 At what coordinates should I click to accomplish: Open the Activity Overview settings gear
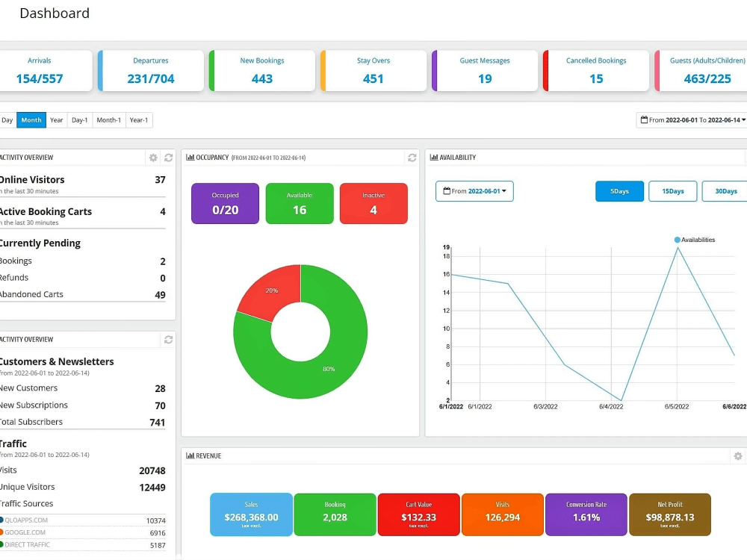[153, 158]
